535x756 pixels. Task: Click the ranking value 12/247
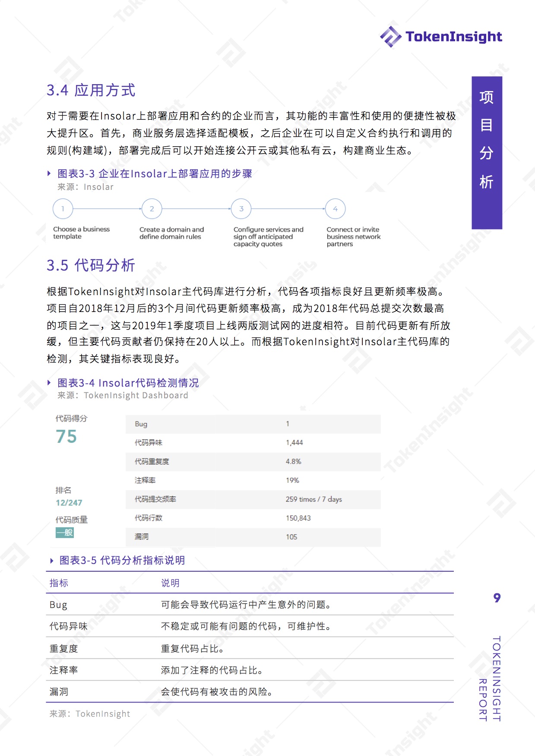click(x=69, y=503)
